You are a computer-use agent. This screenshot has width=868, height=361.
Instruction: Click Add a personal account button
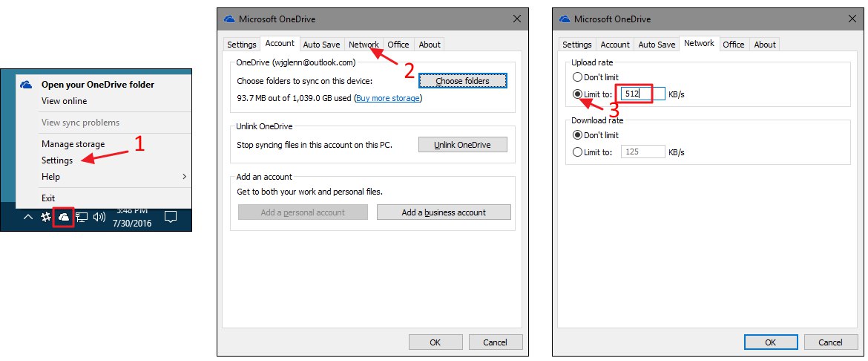[x=303, y=212]
